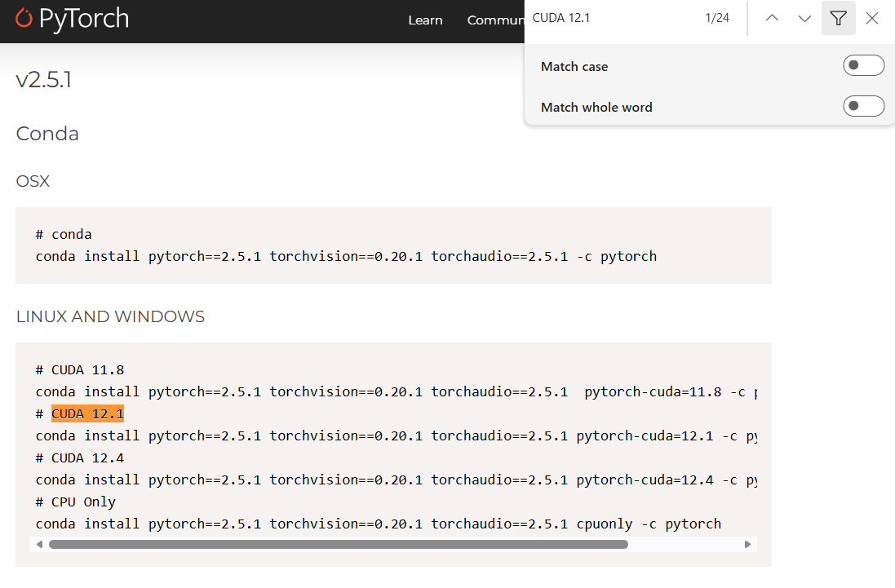Viewport: 895px width, 588px height.
Task: Click the Match case label
Action: (574, 66)
